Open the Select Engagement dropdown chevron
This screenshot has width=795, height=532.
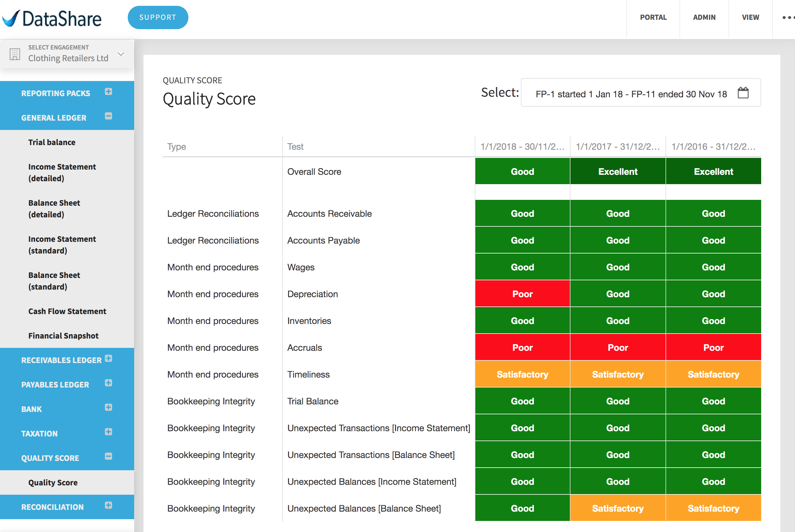(x=121, y=54)
